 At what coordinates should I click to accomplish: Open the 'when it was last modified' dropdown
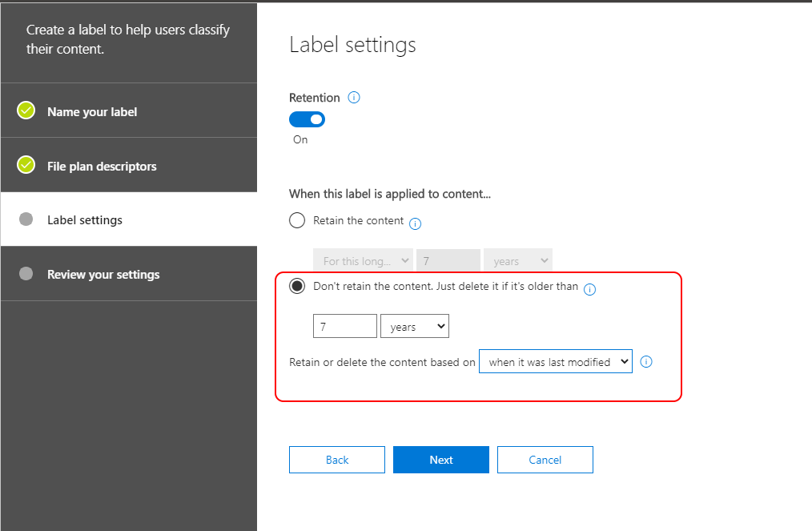pyautogui.click(x=556, y=361)
